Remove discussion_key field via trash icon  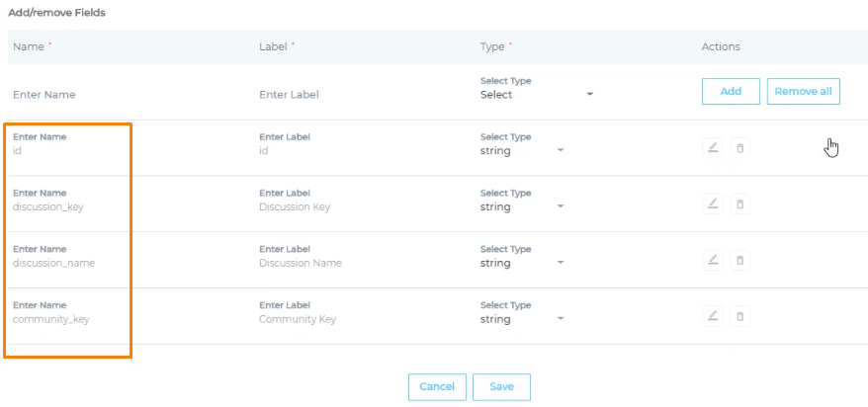pyautogui.click(x=739, y=204)
